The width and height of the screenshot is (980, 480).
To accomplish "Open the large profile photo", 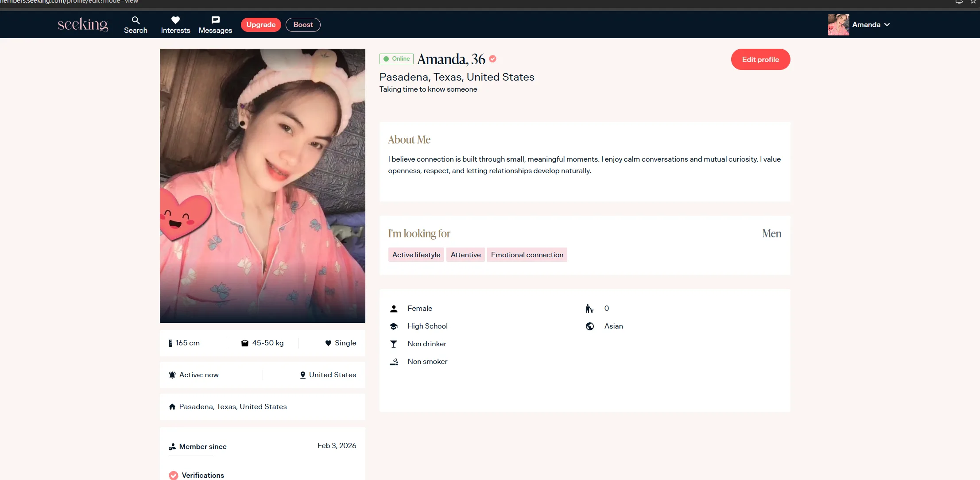I will [x=262, y=186].
